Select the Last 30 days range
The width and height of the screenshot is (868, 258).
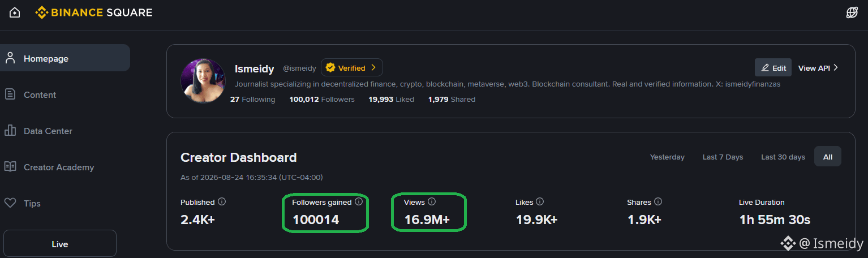[x=783, y=157]
